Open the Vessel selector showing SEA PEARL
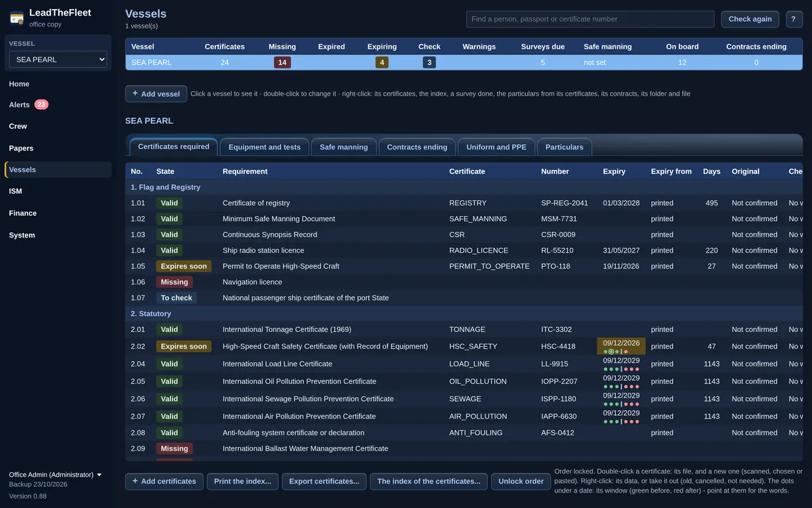 (58, 59)
